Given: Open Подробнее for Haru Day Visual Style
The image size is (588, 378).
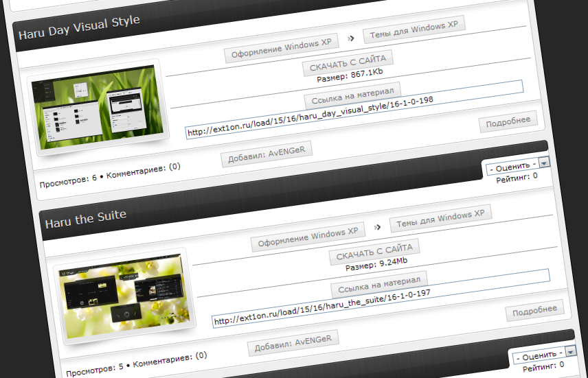Looking at the screenshot, I should 508,121.
